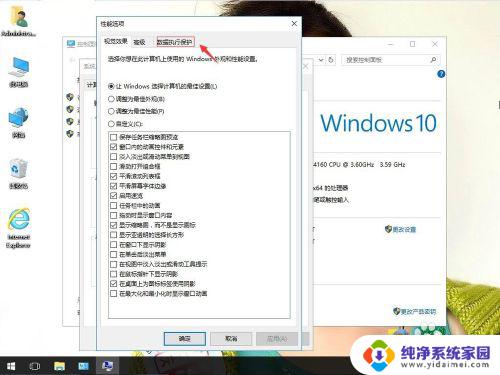Viewport: 500px width, 375px height.
Task: Enable 滑动打开组合框 checkbox
Action: tap(113, 166)
